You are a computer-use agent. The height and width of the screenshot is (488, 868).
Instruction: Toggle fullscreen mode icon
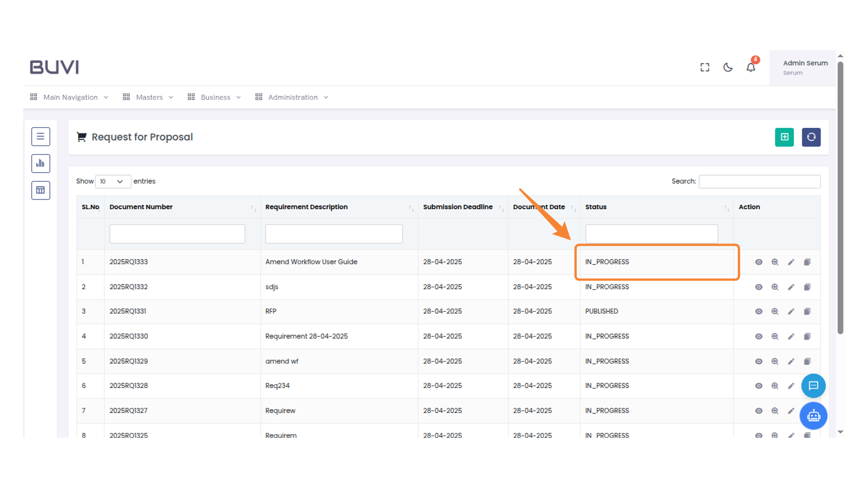point(704,67)
